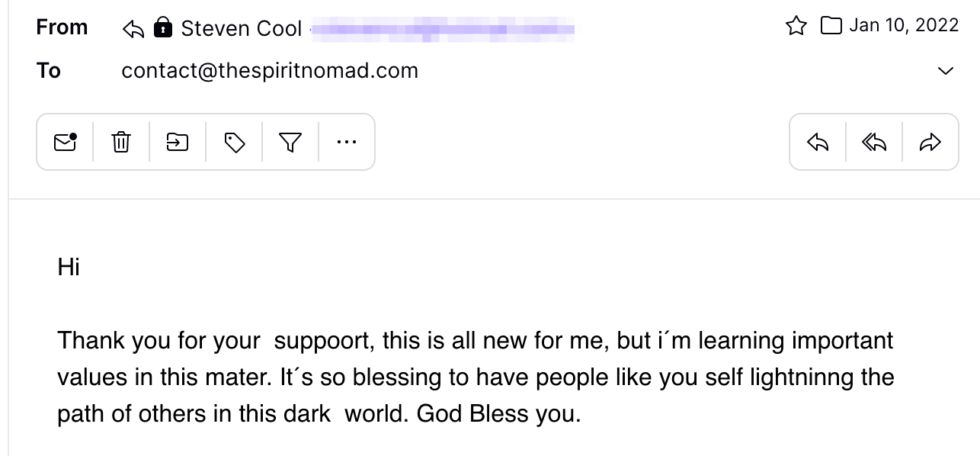
Task: Move this email to trash
Action: point(121,142)
